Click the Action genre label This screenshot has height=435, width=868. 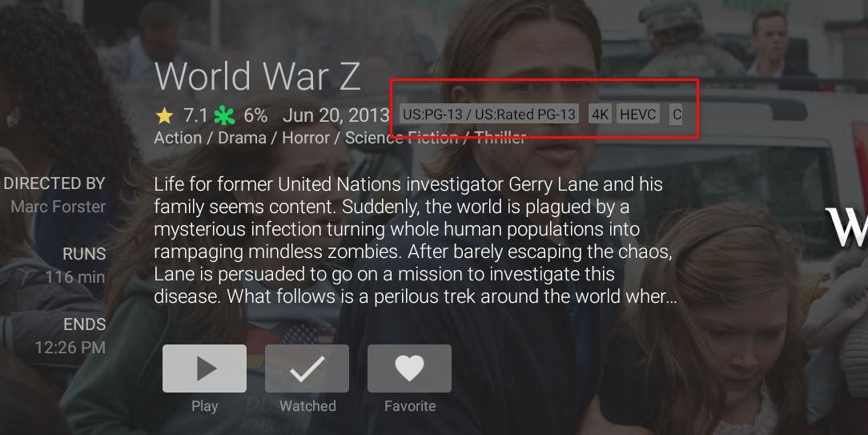click(178, 138)
